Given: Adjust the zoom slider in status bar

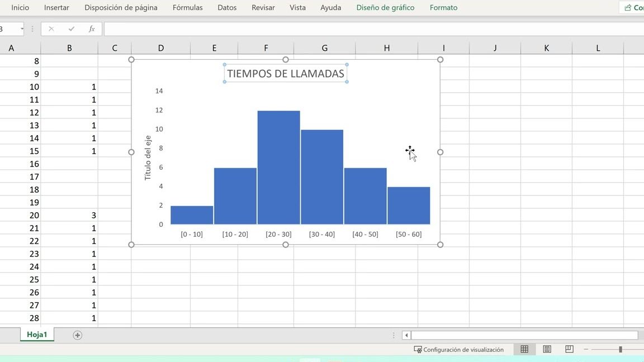Looking at the screenshot, I should tap(621, 349).
